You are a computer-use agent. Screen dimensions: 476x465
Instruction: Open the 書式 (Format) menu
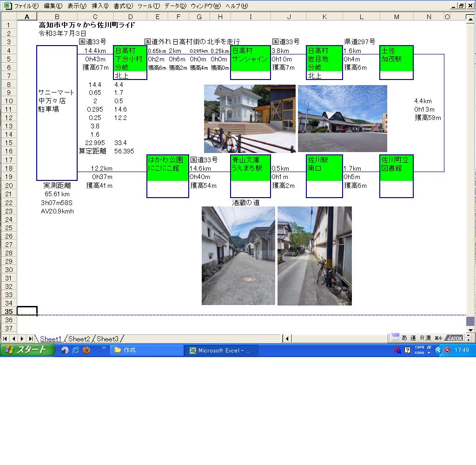tap(123, 6)
